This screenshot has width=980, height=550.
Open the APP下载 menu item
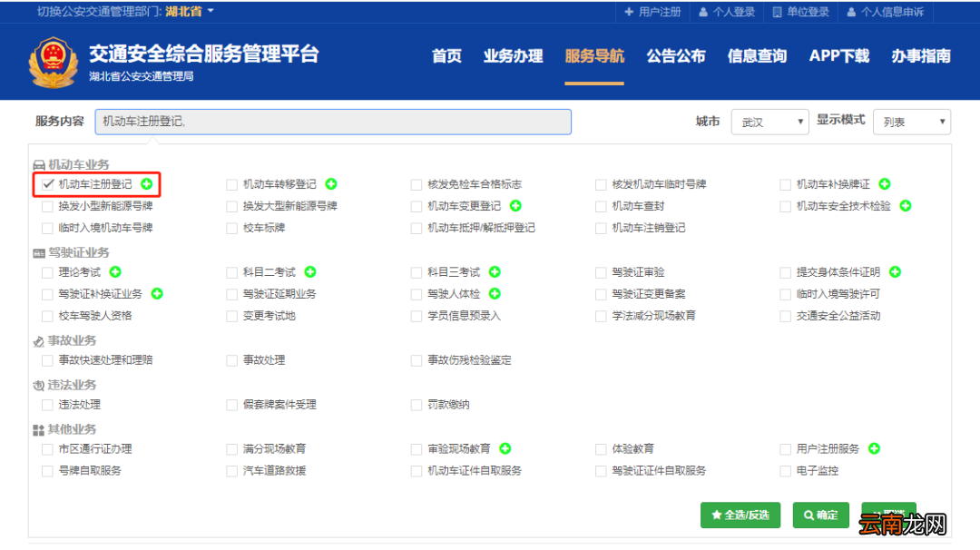click(838, 55)
